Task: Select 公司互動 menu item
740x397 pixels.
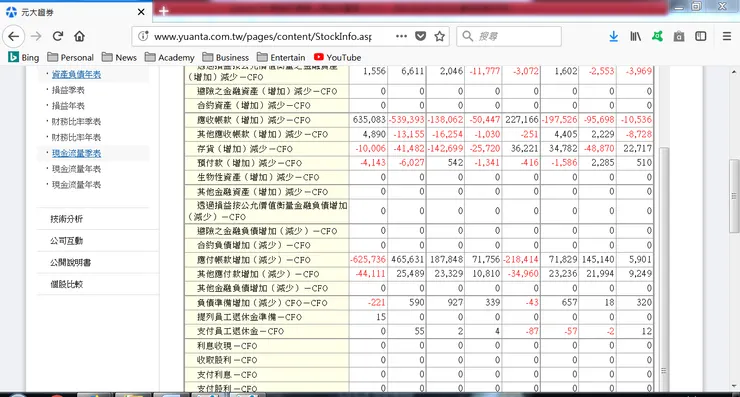Action: pos(67,241)
